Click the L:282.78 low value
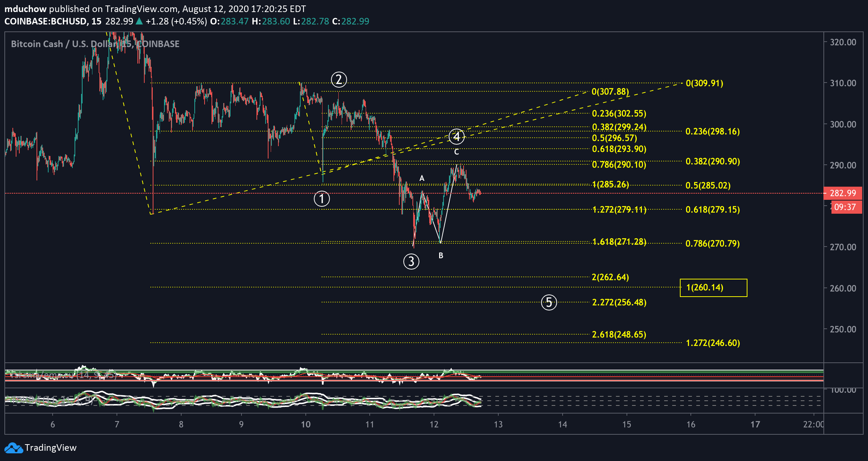This screenshot has width=868, height=461. pos(311,21)
